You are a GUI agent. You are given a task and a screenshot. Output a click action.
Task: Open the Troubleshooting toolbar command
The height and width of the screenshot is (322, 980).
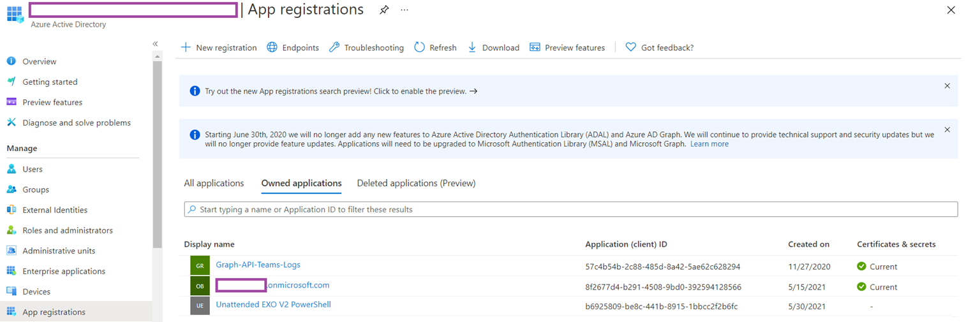tap(366, 47)
